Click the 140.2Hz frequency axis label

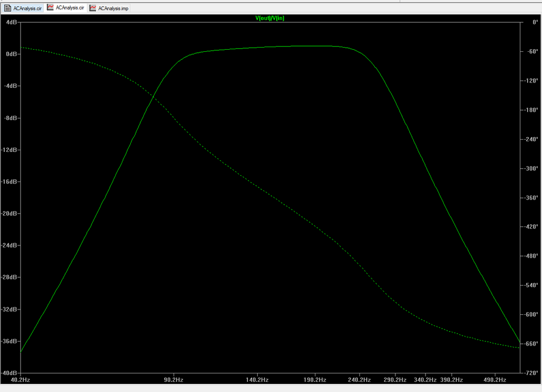[257, 380]
